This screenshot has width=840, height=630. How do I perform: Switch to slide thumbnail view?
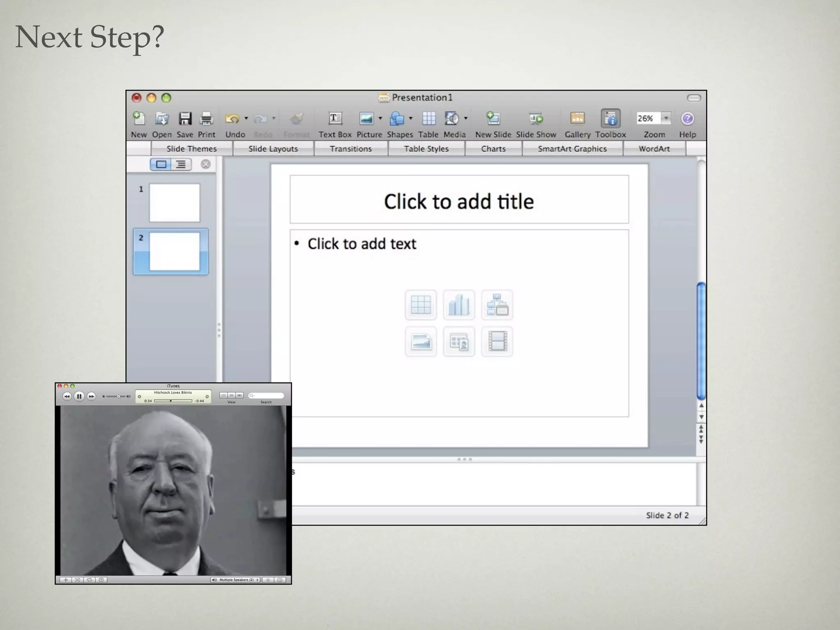tap(161, 164)
